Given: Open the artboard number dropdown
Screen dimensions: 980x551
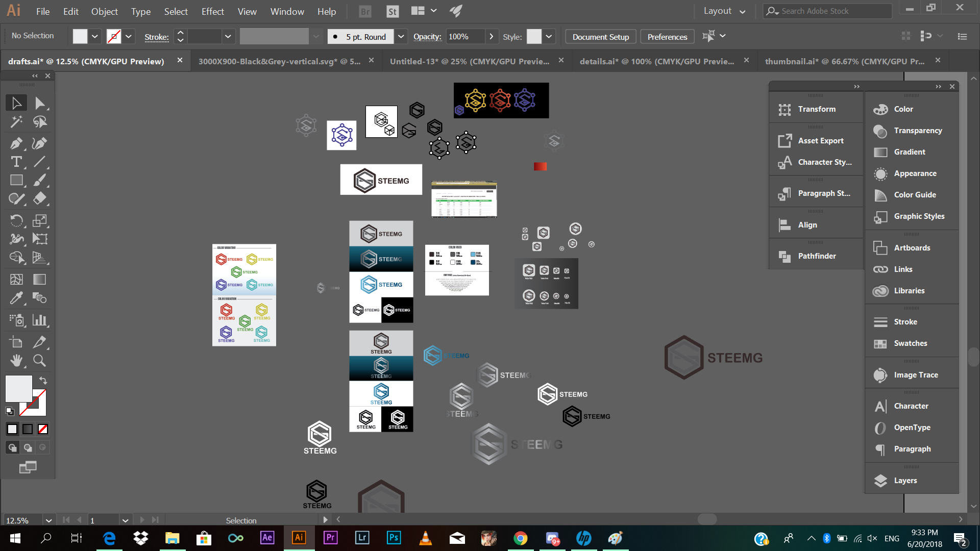Looking at the screenshot, I should click(125, 520).
